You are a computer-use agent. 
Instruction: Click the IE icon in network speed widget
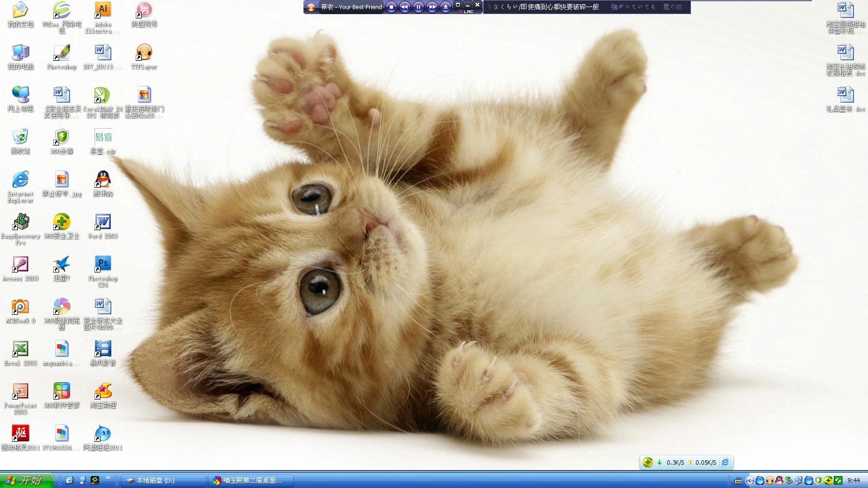pyautogui.click(x=725, y=462)
